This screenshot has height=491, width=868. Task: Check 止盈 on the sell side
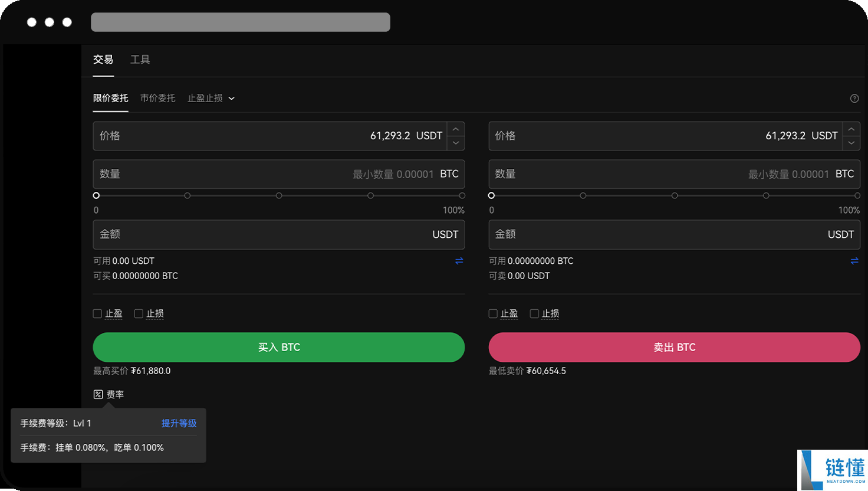click(492, 313)
